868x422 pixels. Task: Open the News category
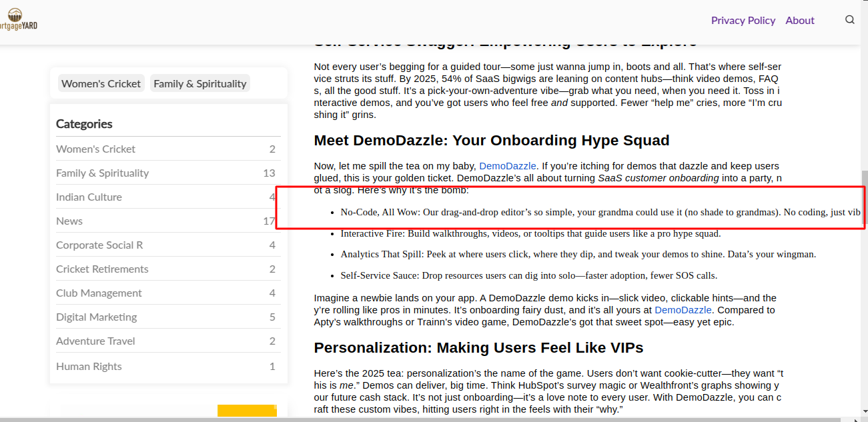69,221
